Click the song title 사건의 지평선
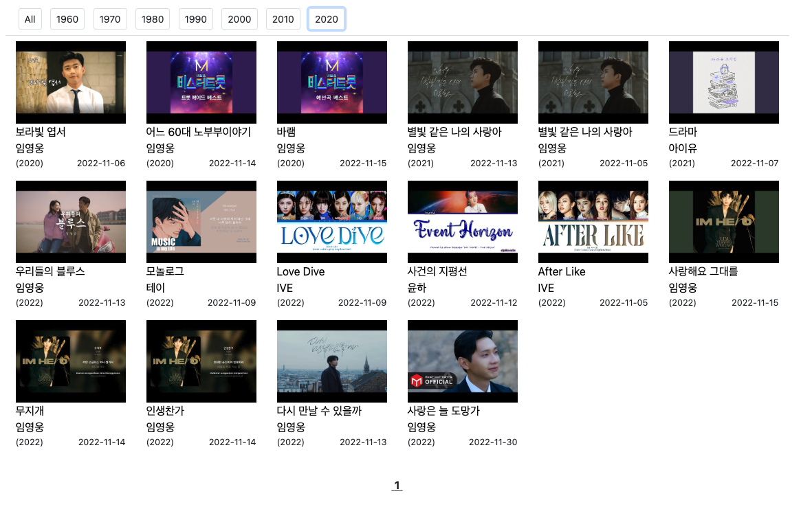 (437, 271)
